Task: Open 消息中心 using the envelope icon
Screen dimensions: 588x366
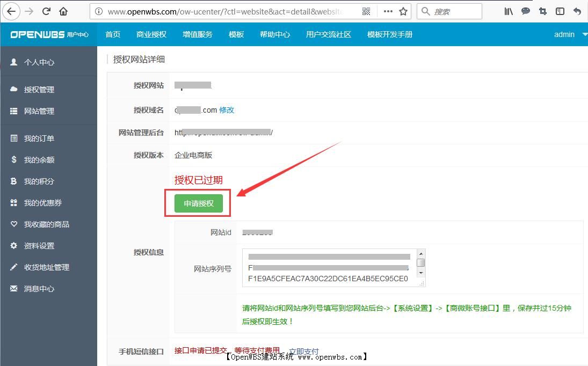Action: [x=14, y=288]
